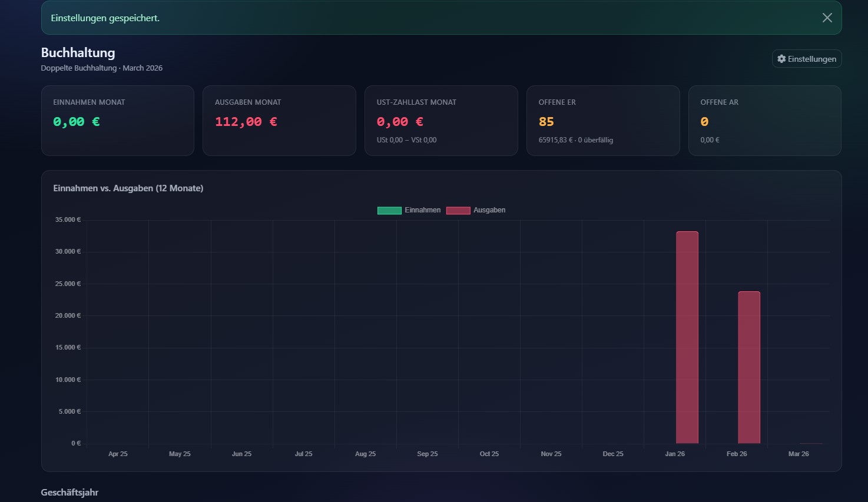The image size is (868, 502).
Task: Click the 'USt 0,00 – VSt 0,00' text
Action: (407, 140)
